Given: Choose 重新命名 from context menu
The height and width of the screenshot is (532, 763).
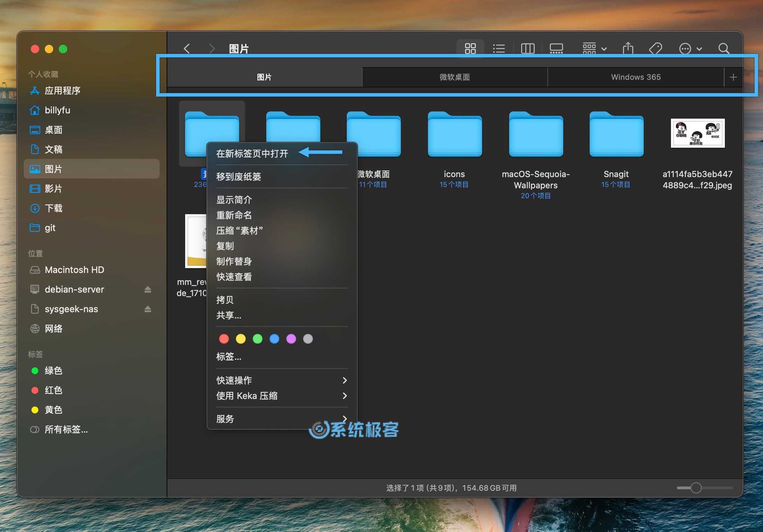Looking at the screenshot, I should coord(282,215).
